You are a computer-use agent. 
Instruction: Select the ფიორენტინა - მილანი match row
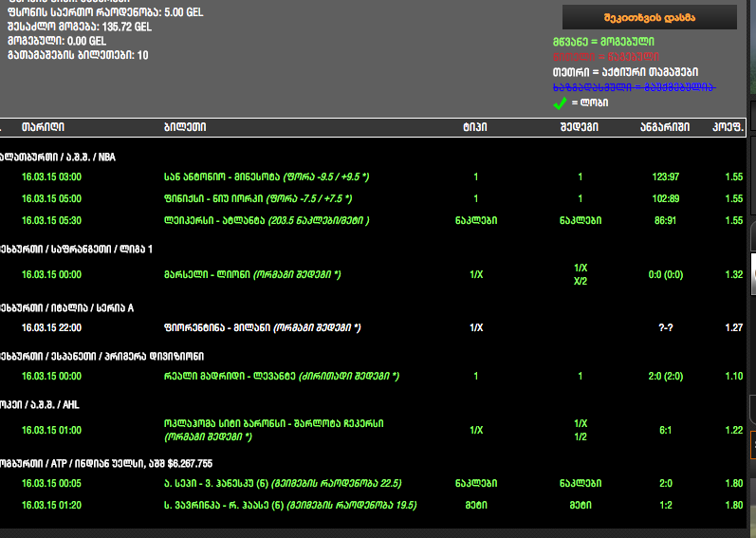(x=373, y=327)
